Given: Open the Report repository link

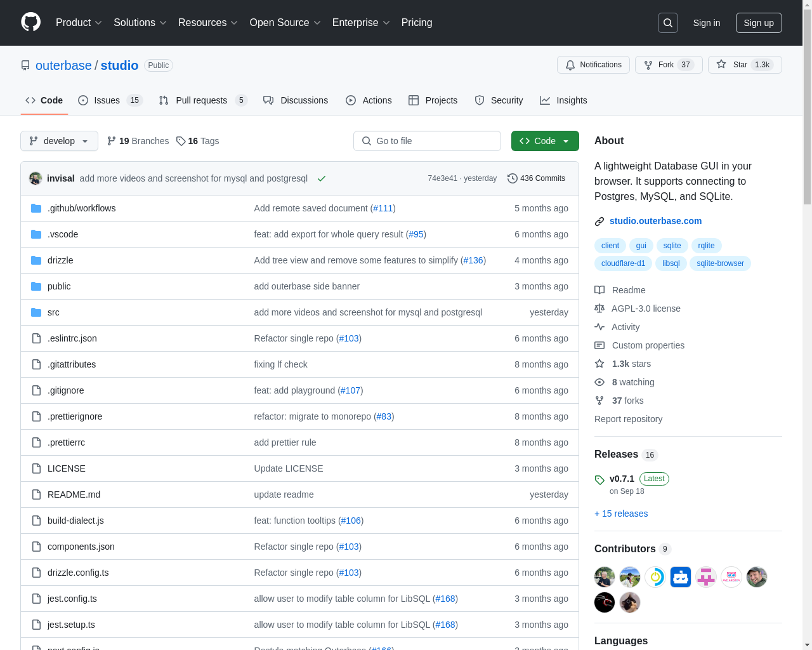Looking at the screenshot, I should point(628,419).
